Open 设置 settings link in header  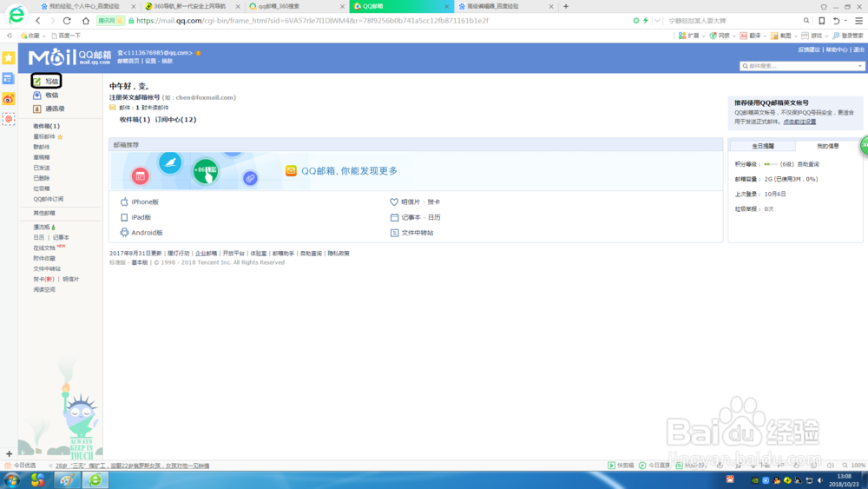pyautogui.click(x=150, y=61)
